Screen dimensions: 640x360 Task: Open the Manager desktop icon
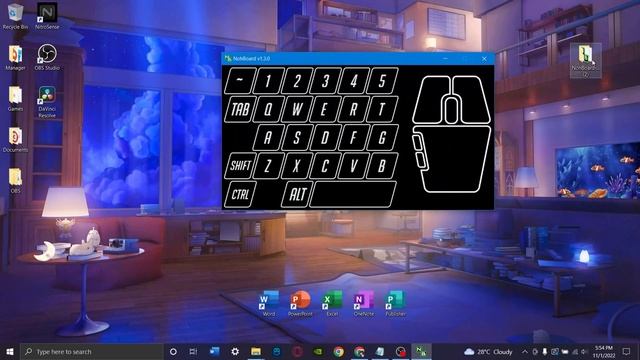tap(16, 58)
